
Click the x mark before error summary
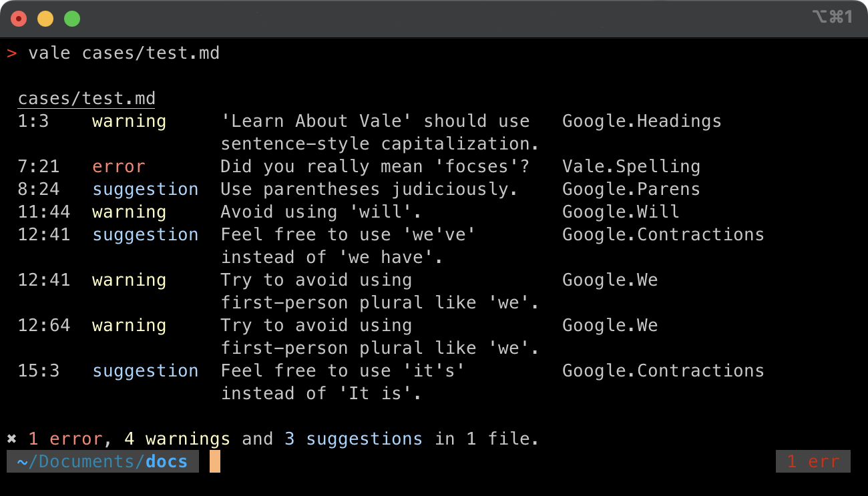[11, 439]
